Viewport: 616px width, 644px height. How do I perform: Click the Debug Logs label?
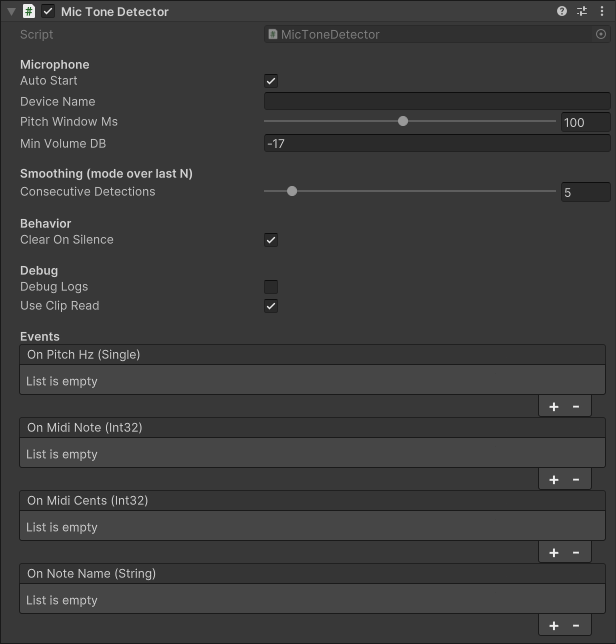[x=54, y=287]
